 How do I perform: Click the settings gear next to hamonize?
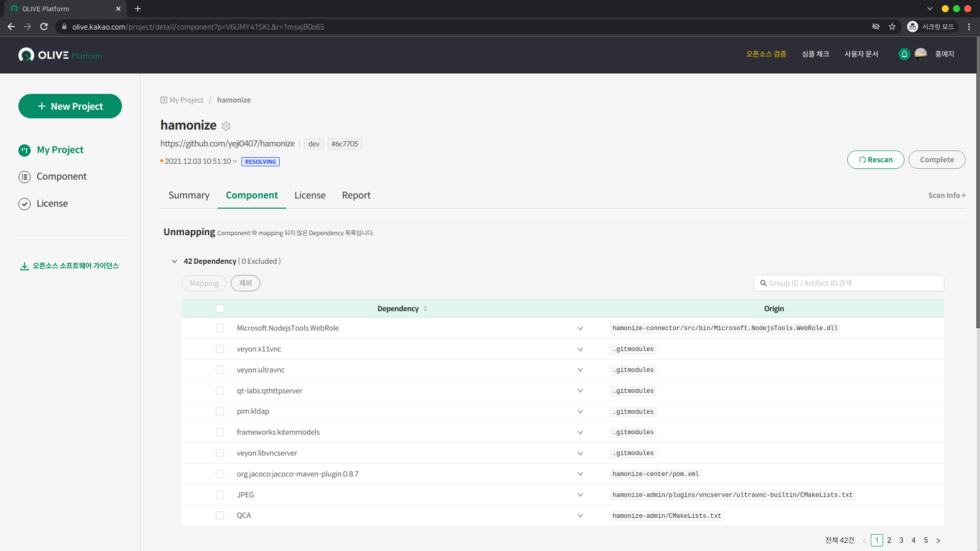(226, 126)
